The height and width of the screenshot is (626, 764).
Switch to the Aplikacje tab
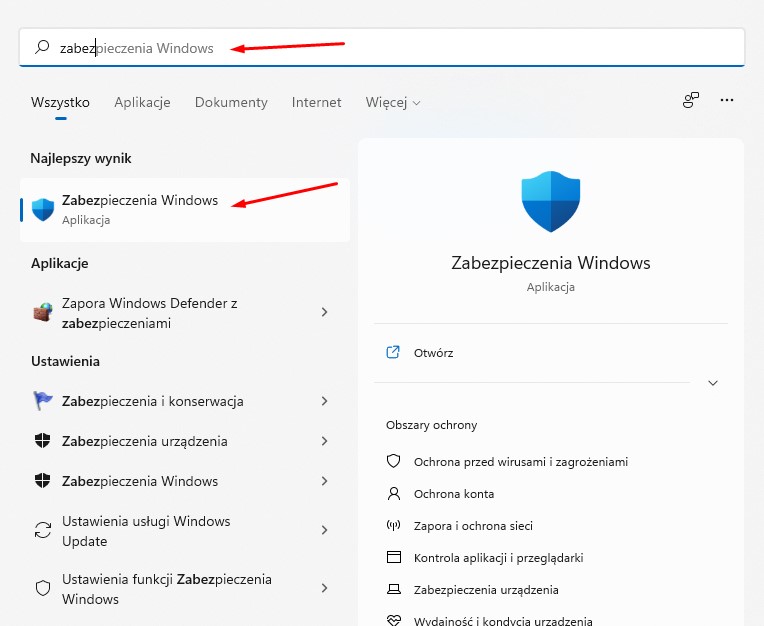click(x=142, y=102)
